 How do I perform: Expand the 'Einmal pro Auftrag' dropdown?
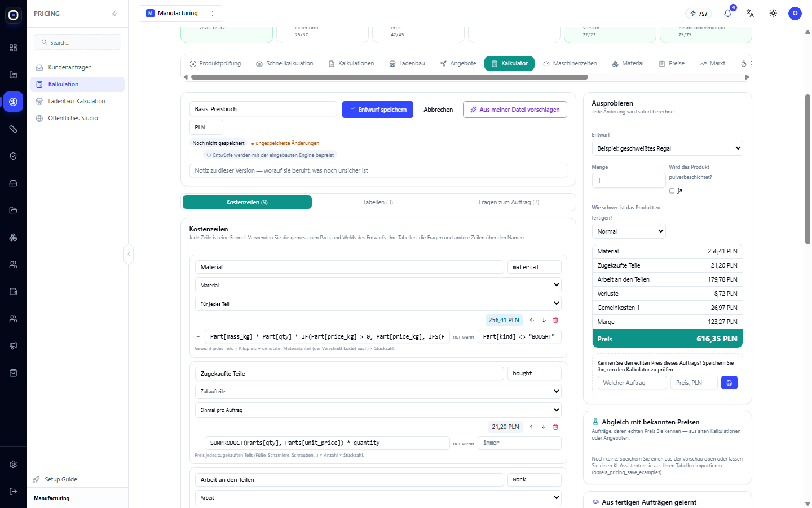(x=378, y=410)
